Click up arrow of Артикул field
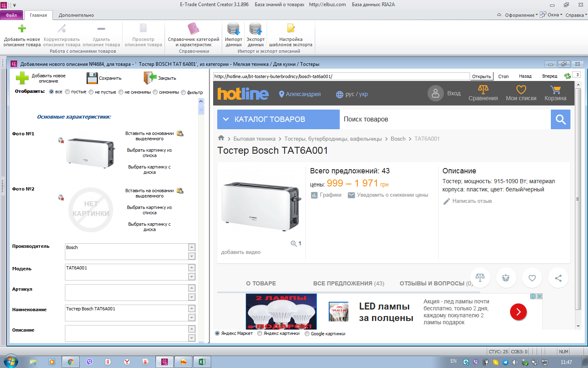 pos(192,288)
